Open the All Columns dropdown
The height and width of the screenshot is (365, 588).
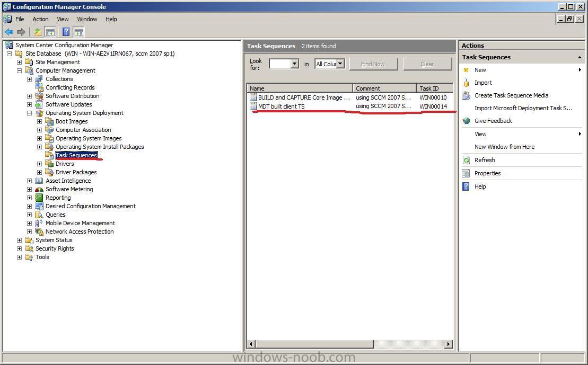(340, 64)
